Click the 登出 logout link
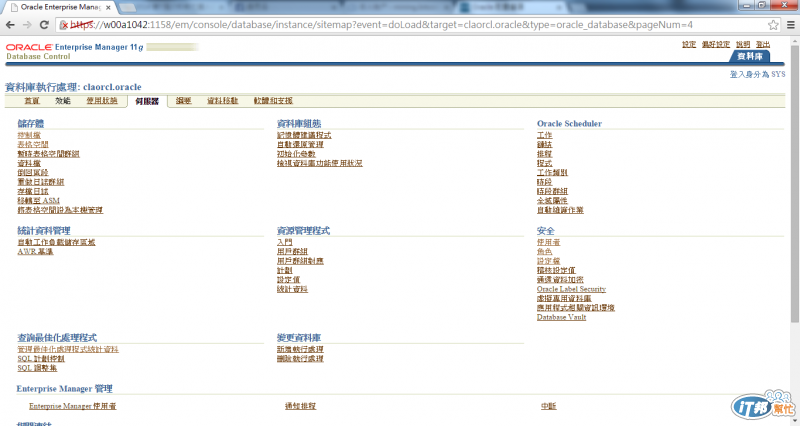The width and height of the screenshot is (800, 426). (763, 44)
